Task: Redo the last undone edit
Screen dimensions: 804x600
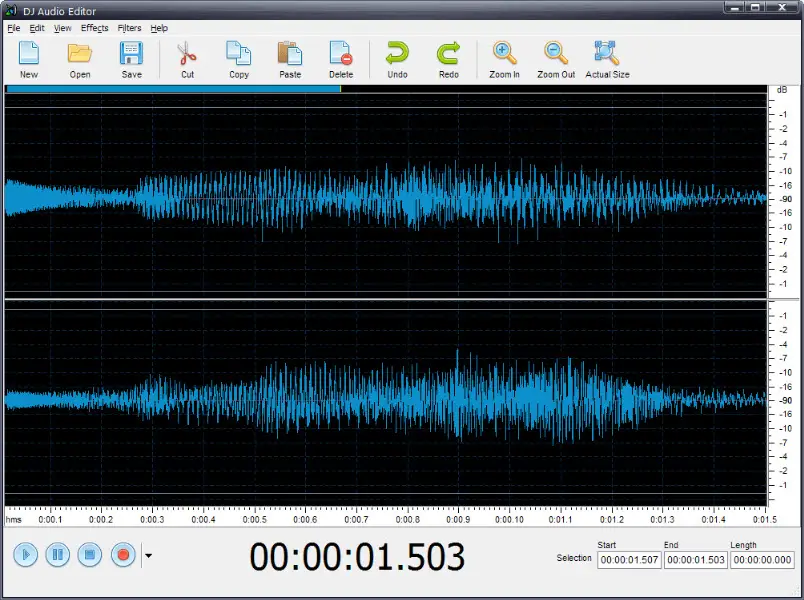Action: (x=449, y=59)
